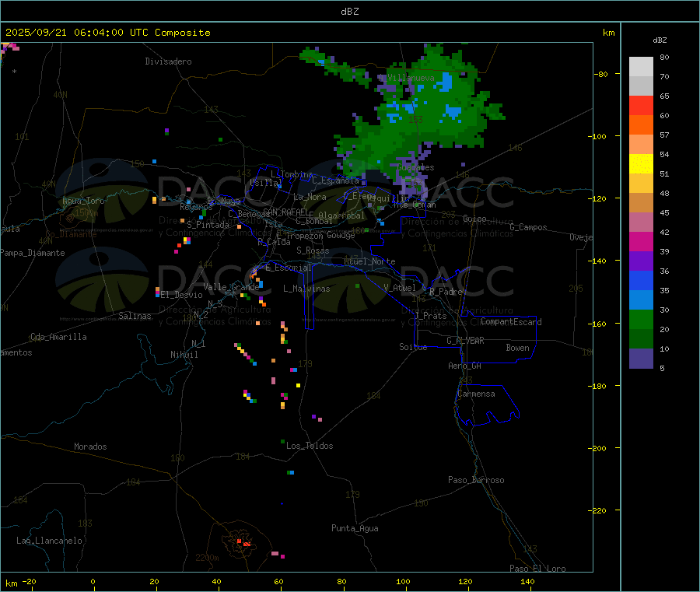The image size is (700, 592).
Task: Click the timestamp 2025/09/21 06:04:00 UTC Composite
Action: point(107,33)
